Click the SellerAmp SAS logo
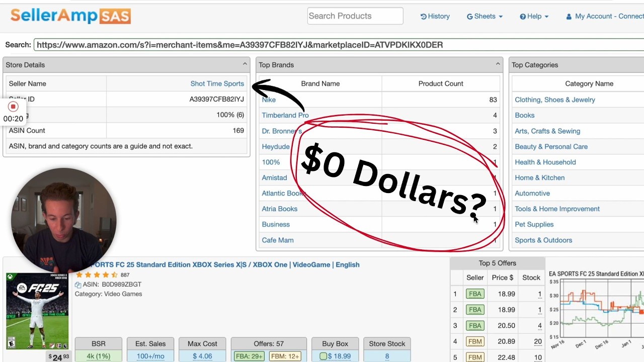 tap(70, 16)
